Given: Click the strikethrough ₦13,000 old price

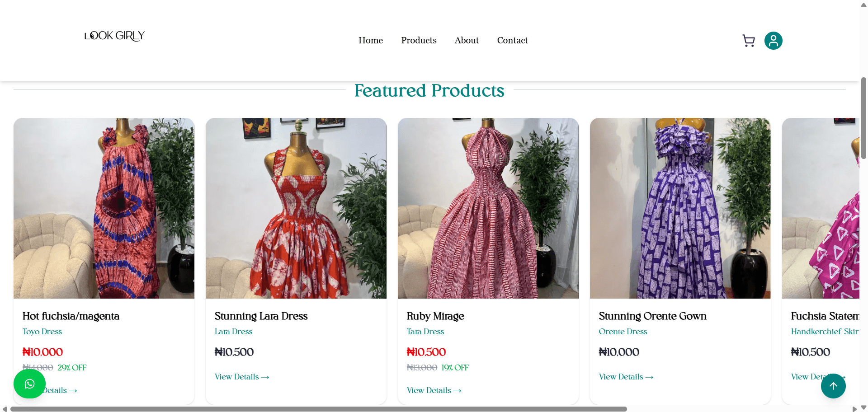Looking at the screenshot, I should click(422, 368).
